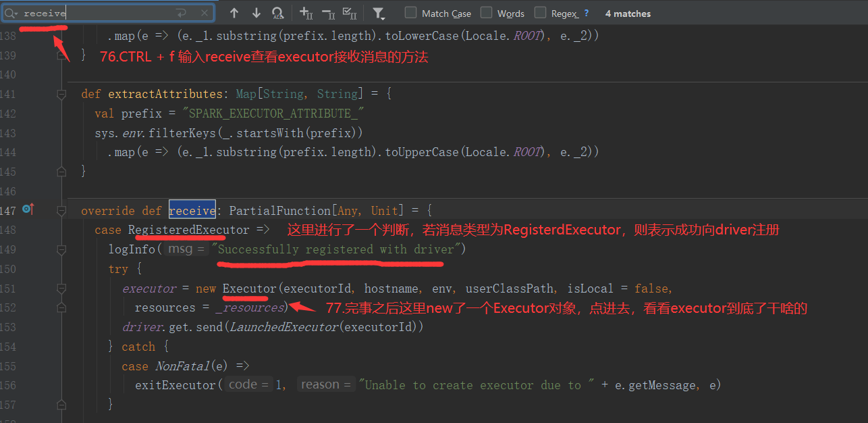
Task: Click the 'logInfo' call on line 149
Action: (x=132, y=249)
